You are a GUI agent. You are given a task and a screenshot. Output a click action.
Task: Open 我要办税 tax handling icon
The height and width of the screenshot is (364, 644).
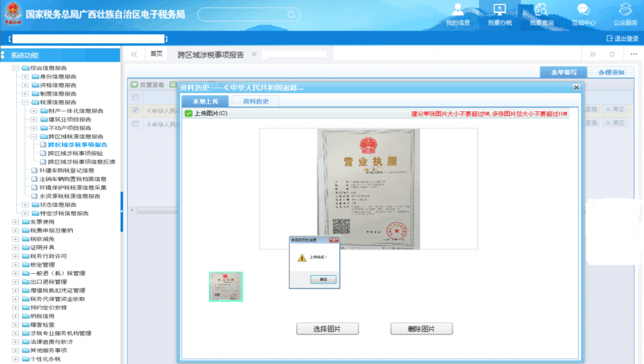pyautogui.click(x=499, y=11)
